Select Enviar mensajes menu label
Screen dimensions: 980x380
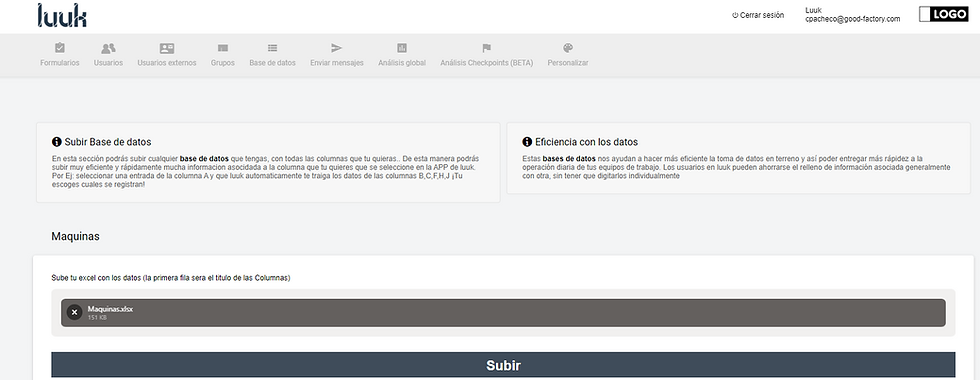(x=337, y=63)
